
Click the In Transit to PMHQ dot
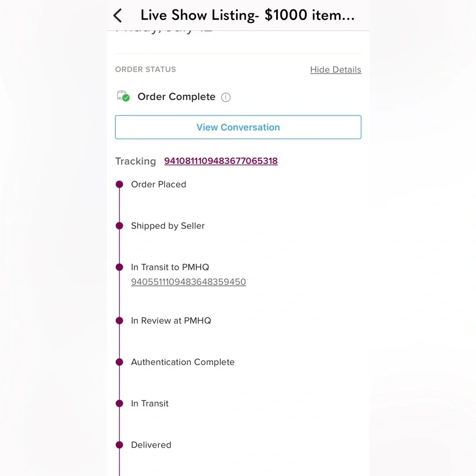(119, 267)
